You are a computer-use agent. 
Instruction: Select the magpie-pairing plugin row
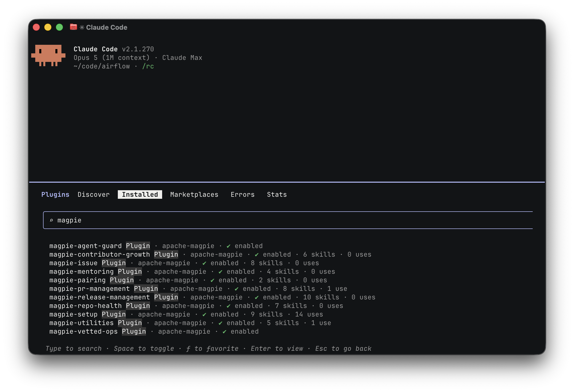(188, 280)
